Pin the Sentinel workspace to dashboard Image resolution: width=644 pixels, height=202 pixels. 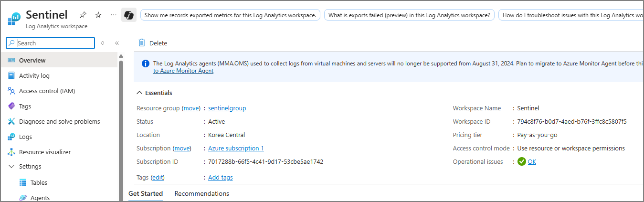click(83, 15)
